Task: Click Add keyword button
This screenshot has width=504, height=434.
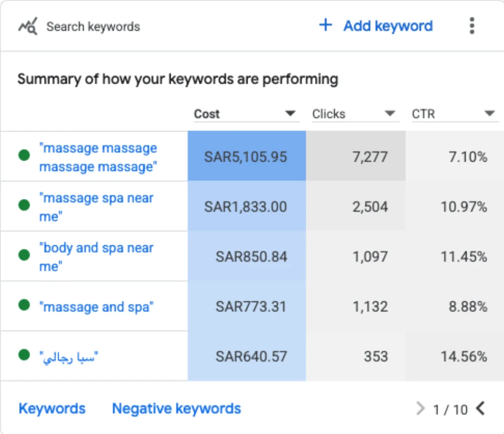Action: click(376, 26)
